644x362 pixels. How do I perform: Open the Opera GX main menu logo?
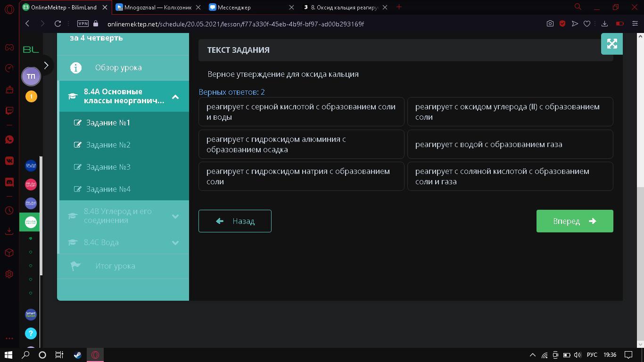[x=9, y=9]
